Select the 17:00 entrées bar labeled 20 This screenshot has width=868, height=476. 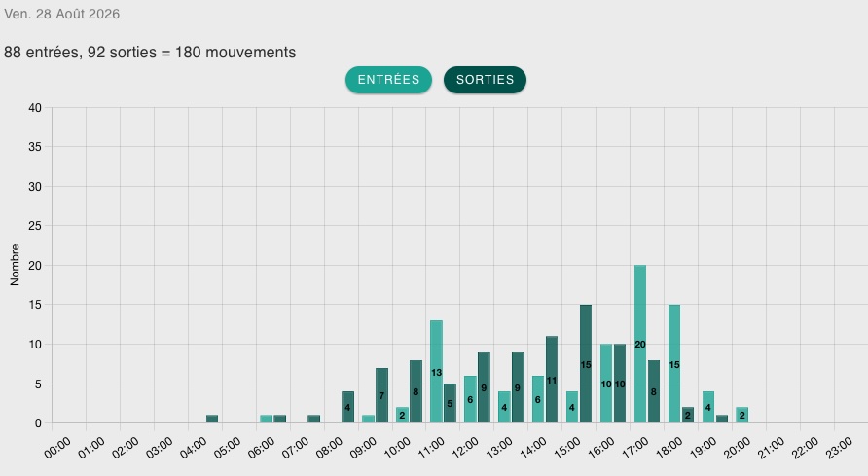(x=640, y=345)
